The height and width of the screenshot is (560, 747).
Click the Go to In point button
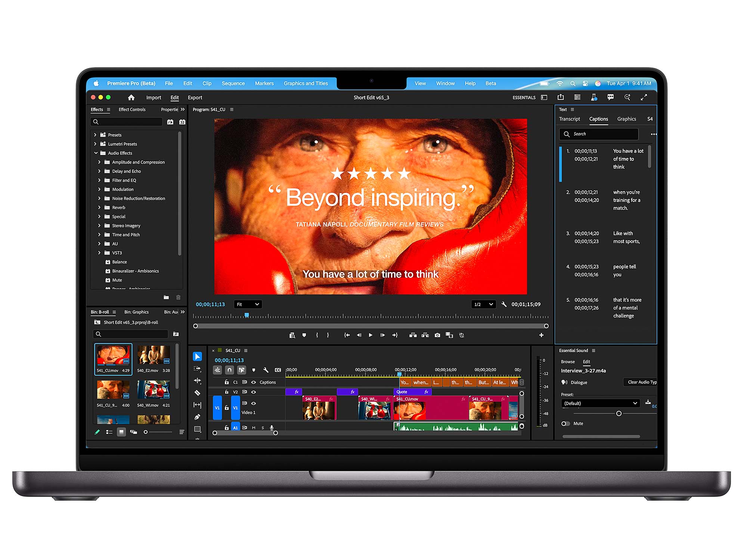pyautogui.click(x=347, y=335)
